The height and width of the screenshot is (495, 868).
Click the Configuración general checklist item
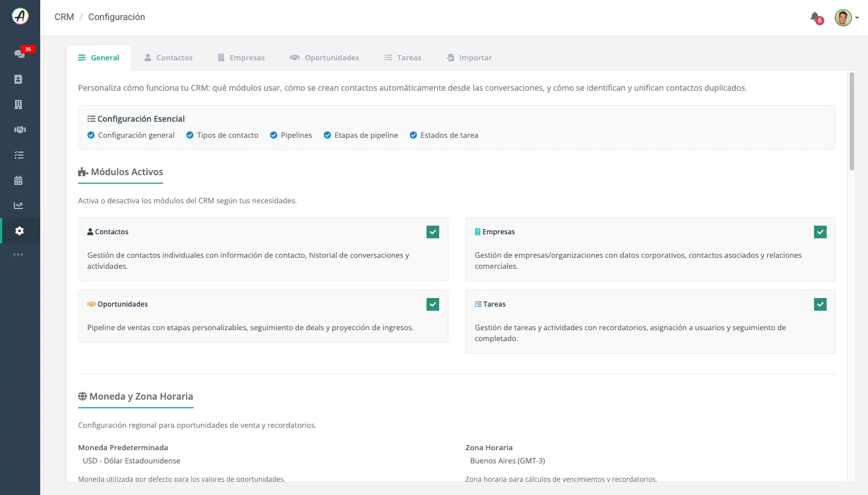coord(131,136)
